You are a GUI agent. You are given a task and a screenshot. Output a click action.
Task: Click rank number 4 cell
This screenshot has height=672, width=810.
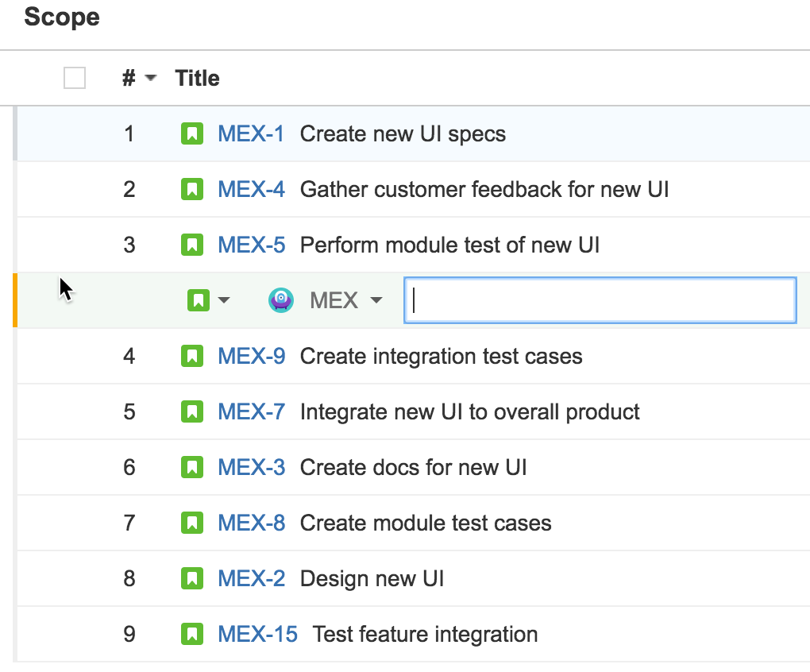point(129,357)
